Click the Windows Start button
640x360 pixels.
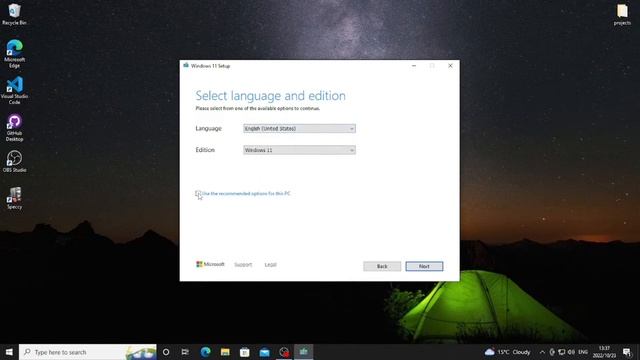[x=9, y=352]
